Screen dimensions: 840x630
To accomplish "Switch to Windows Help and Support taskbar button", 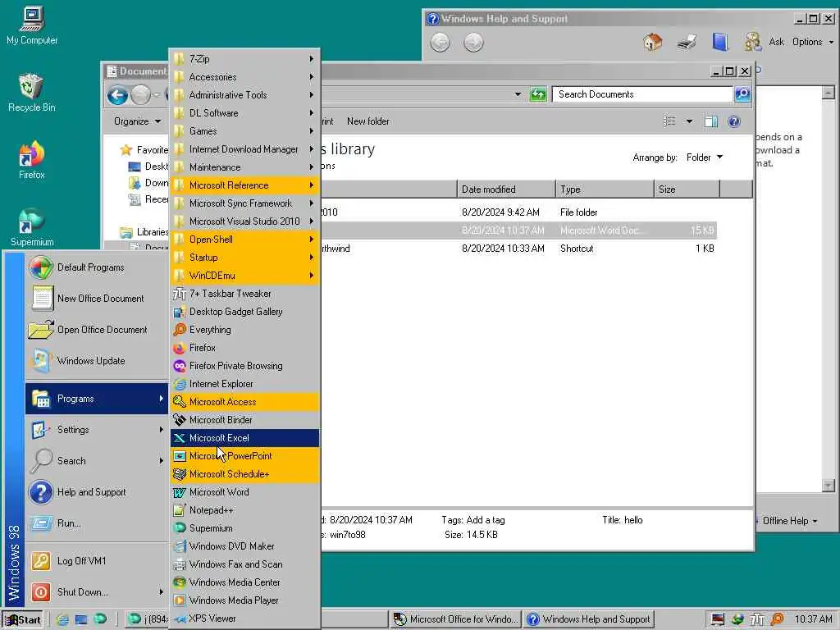I will click(589, 619).
